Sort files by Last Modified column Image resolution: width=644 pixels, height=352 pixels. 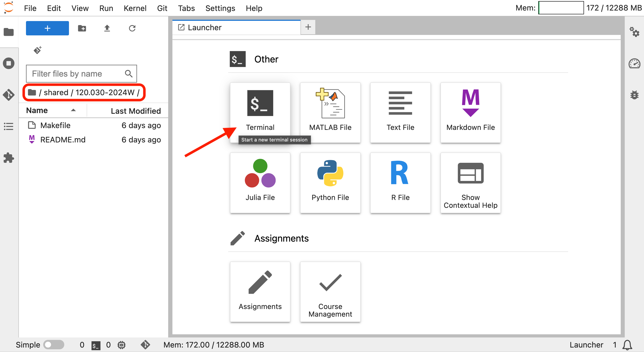135,111
